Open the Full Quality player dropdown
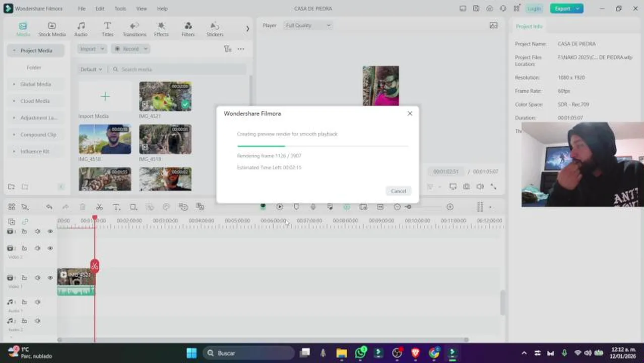Image resolution: width=644 pixels, height=363 pixels. click(x=308, y=25)
